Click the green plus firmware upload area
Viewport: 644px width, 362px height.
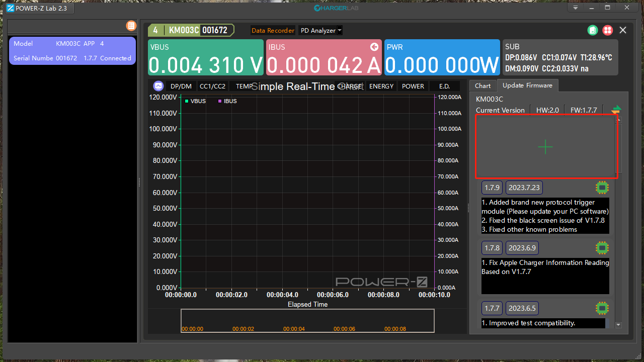click(x=545, y=147)
